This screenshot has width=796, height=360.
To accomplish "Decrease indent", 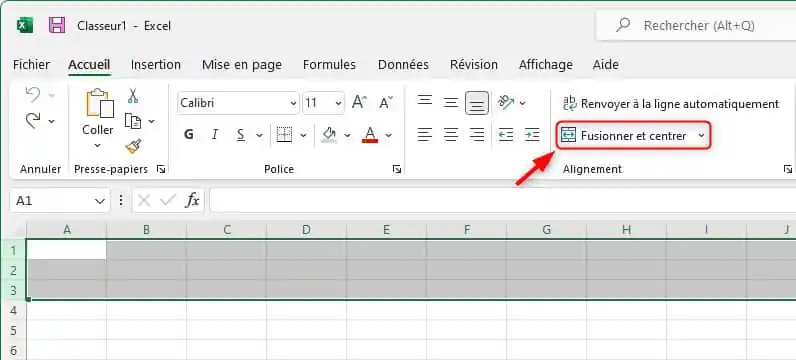I will click(x=506, y=135).
